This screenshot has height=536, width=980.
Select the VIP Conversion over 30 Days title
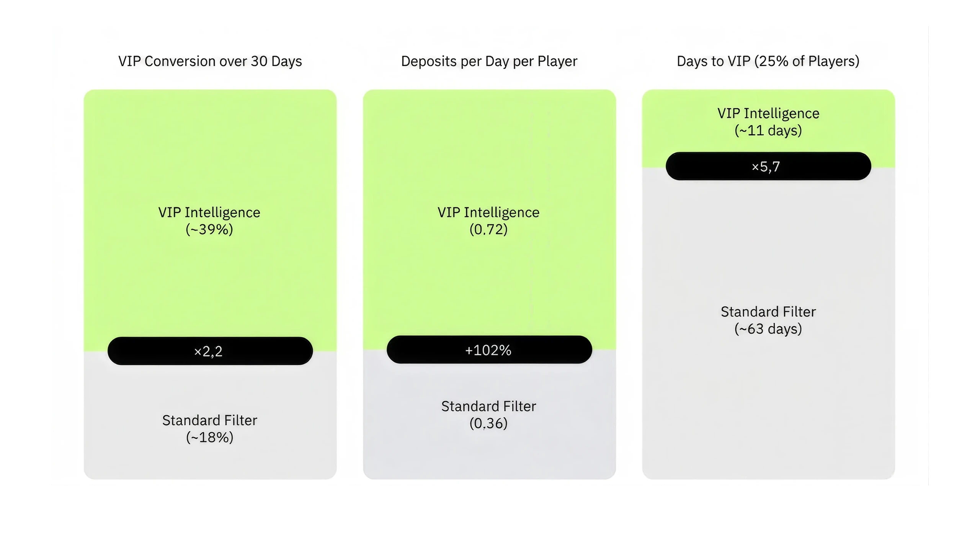[210, 61]
